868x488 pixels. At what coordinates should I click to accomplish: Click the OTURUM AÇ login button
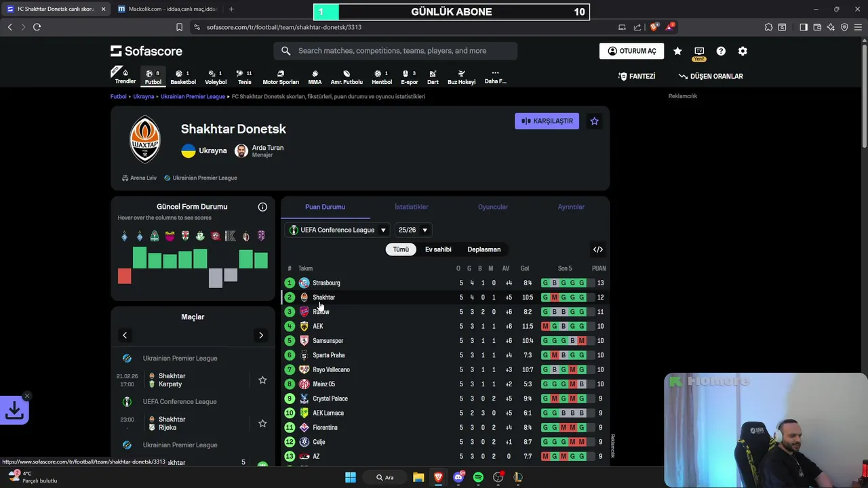[x=631, y=51]
